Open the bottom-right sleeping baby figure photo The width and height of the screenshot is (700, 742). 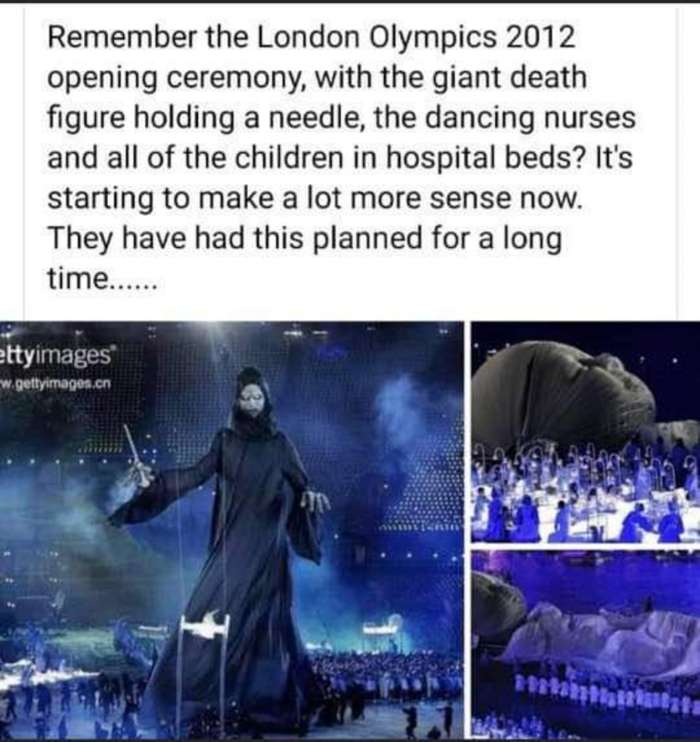pos(586,646)
